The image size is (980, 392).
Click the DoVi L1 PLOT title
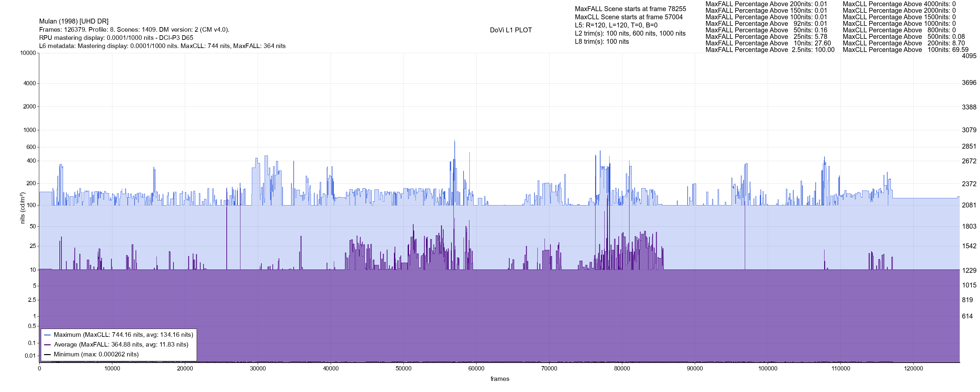(x=511, y=30)
